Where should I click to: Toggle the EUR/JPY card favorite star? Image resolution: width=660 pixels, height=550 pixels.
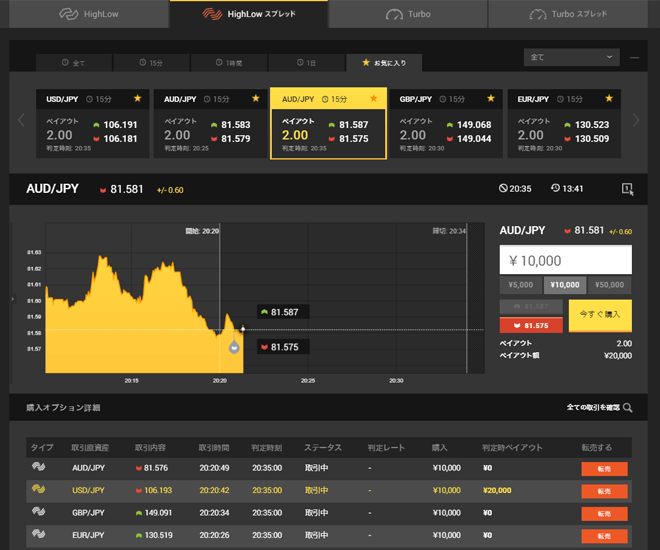609,98
